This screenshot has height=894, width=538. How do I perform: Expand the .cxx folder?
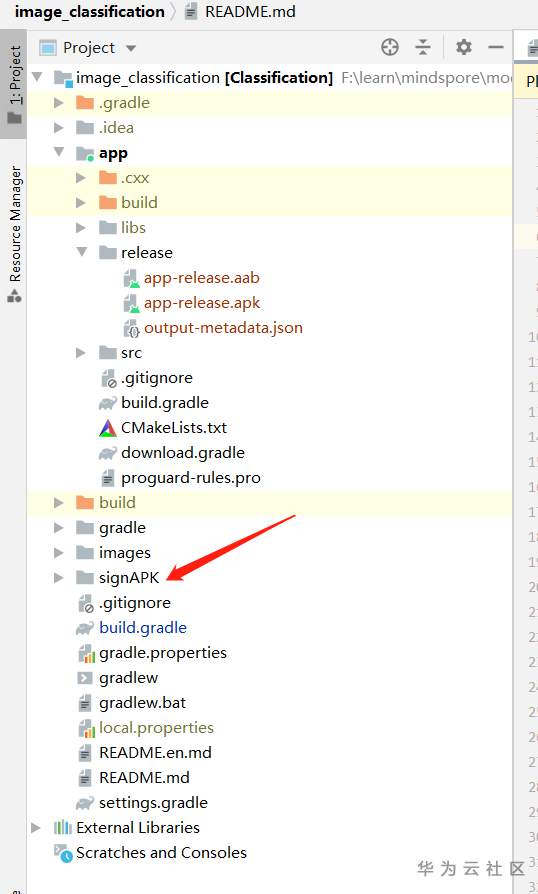[x=81, y=178]
